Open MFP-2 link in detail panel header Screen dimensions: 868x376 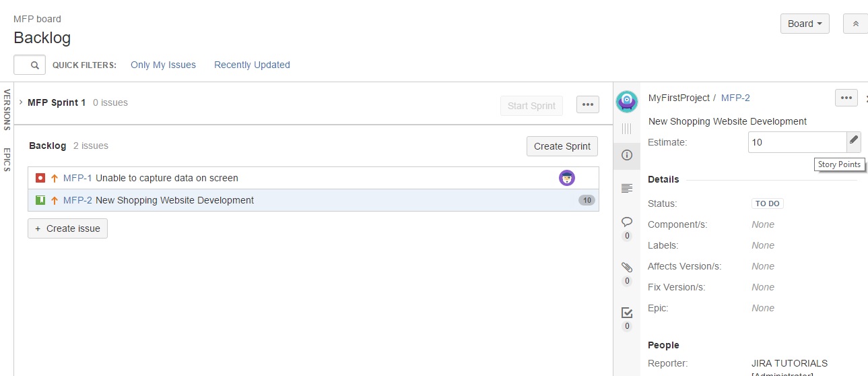(735, 98)
